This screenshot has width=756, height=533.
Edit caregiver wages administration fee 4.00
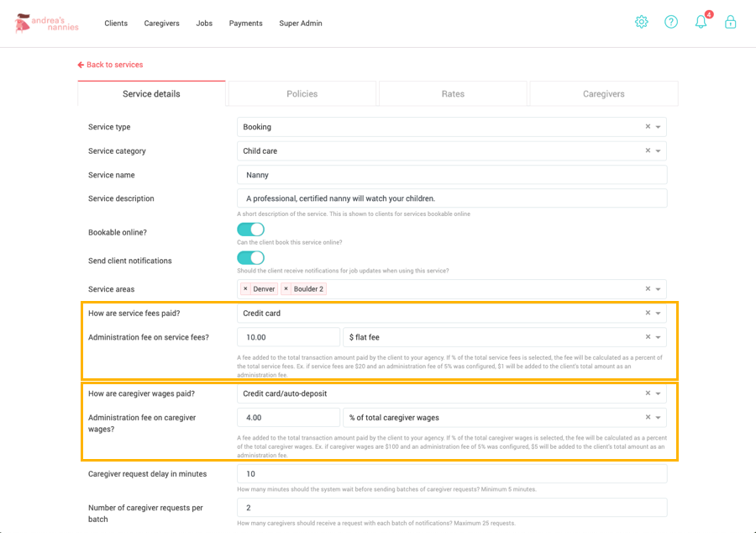click(288, 418)
